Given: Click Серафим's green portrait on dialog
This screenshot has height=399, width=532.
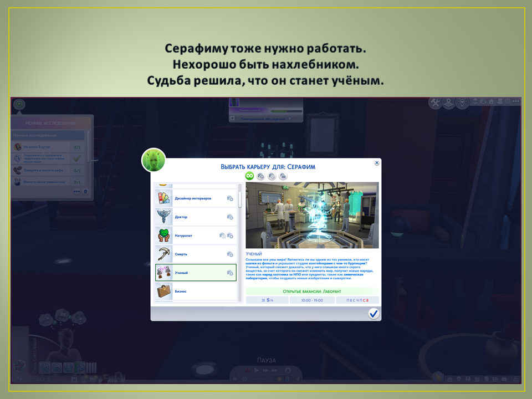Looking at the screenshot, I should 154,160.
